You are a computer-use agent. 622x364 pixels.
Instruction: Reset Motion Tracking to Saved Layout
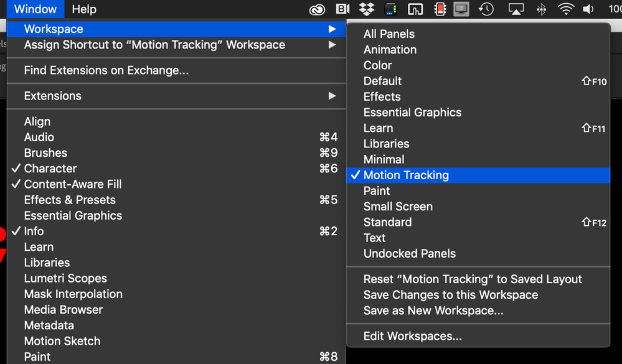click(x=473, y=279)
